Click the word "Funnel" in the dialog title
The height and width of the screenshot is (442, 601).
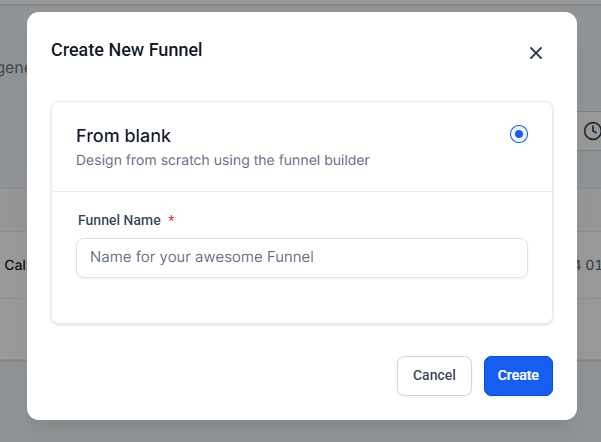point(176,49)
